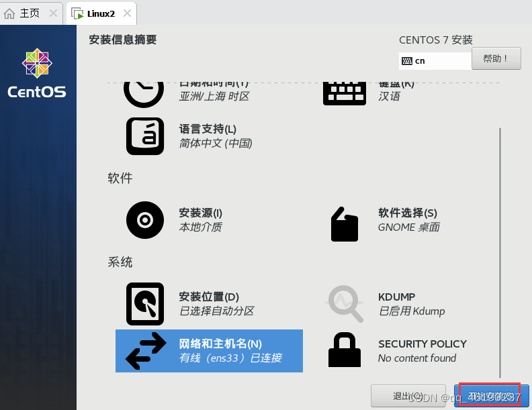
Task: Click the CentOS logo in sidebar
Action: coord(37,73)
